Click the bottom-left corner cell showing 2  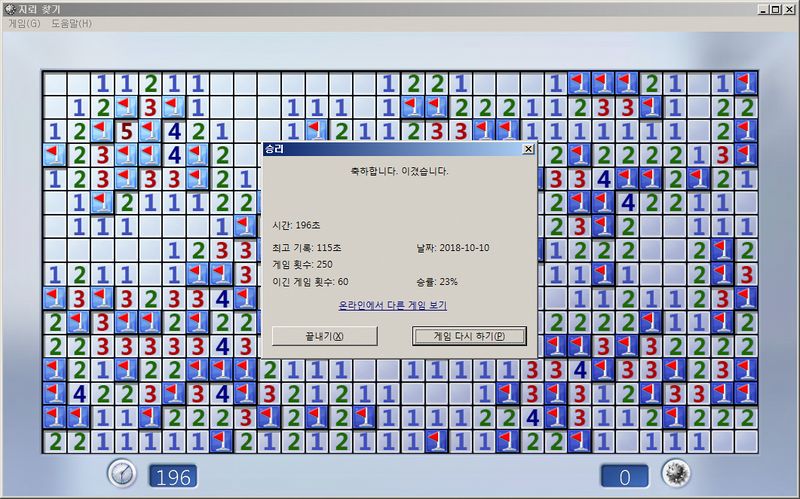pos(55,441)
